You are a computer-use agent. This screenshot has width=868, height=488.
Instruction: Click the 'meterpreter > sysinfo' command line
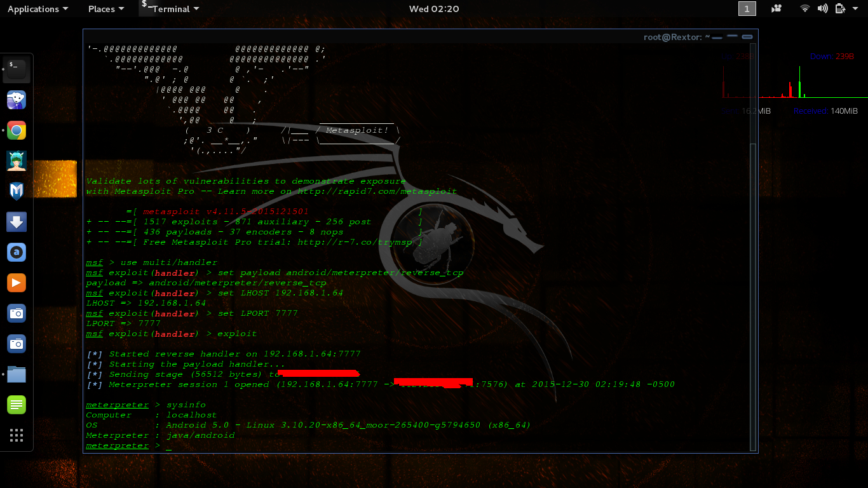coord(146,405)
